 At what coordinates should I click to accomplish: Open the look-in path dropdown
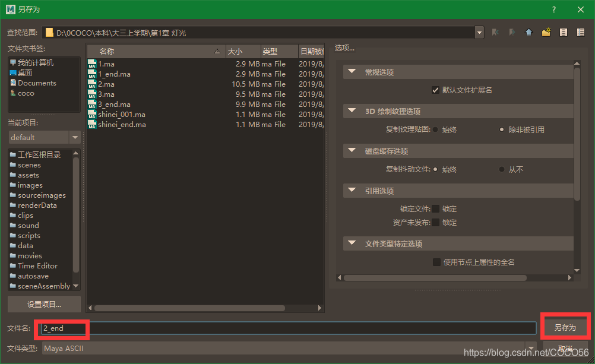(479, 33)
